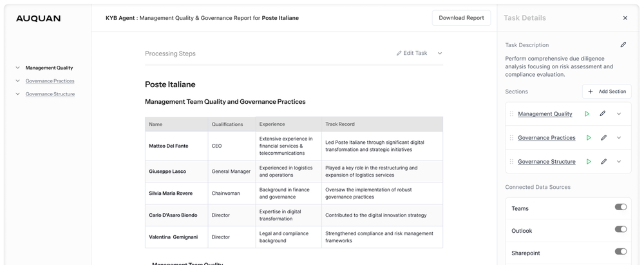644x265 pixels.
Task: Grab the Management Quality drag handle
Action: point(511,113)
